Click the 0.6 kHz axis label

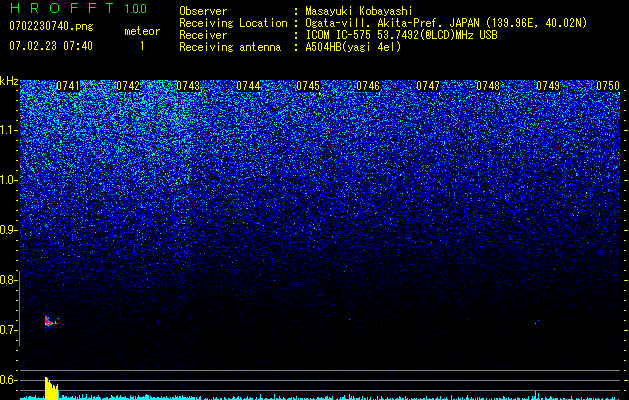click(x=8, y=380)
